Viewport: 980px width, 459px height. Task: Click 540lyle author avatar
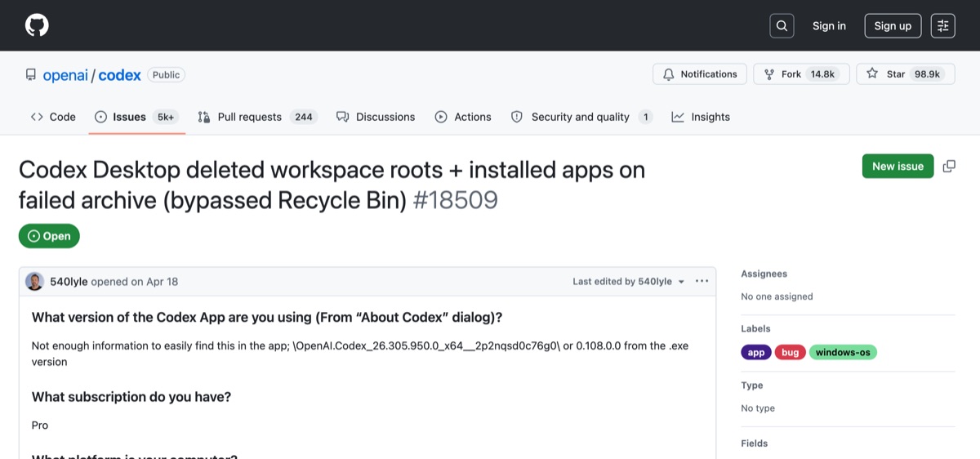coord(35,281)
